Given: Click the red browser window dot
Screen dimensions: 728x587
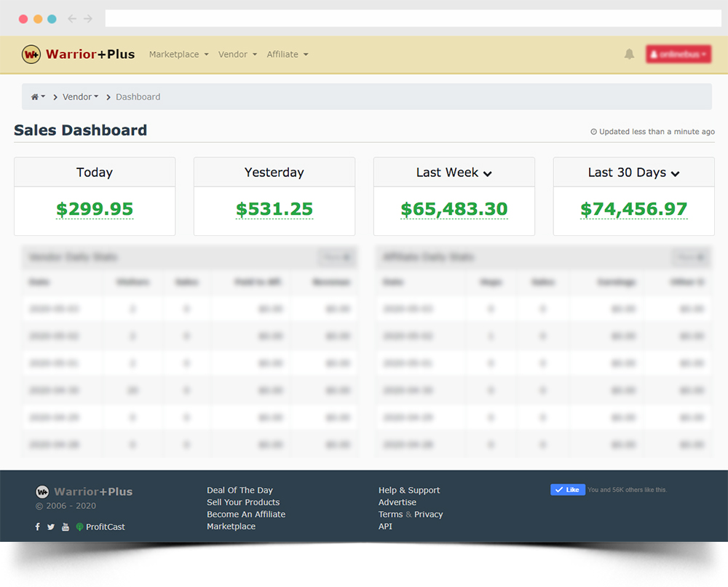Looking at the screenshot, I should point(23,19).
